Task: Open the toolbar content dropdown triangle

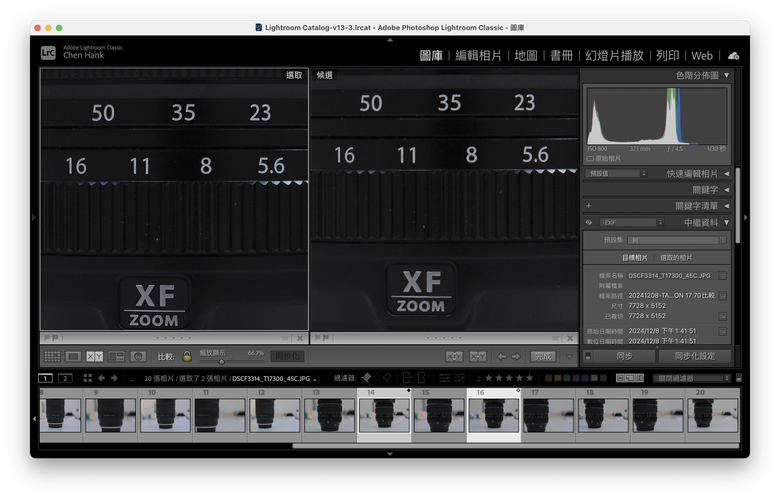Action: point(569,356)
